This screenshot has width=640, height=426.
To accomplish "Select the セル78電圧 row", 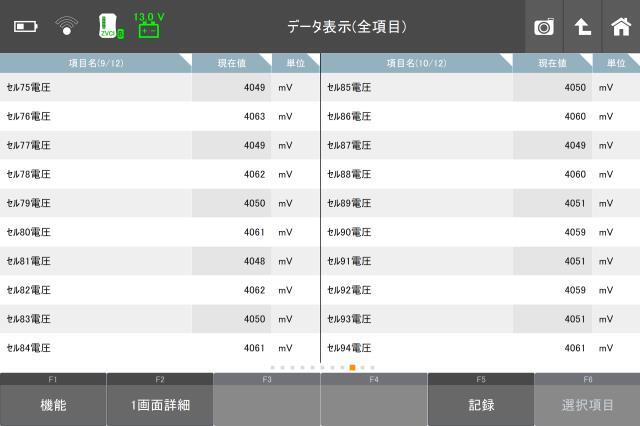I will (160, 174).
